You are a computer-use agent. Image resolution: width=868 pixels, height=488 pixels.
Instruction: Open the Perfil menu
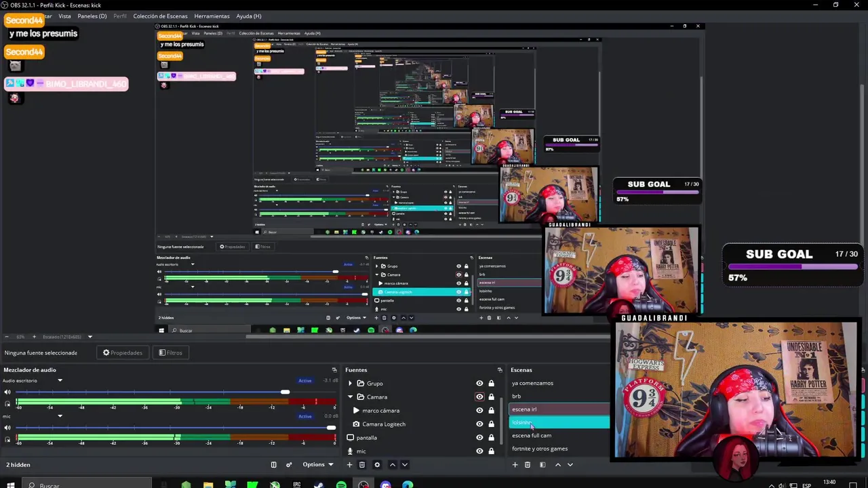click(x=120, y=16)
